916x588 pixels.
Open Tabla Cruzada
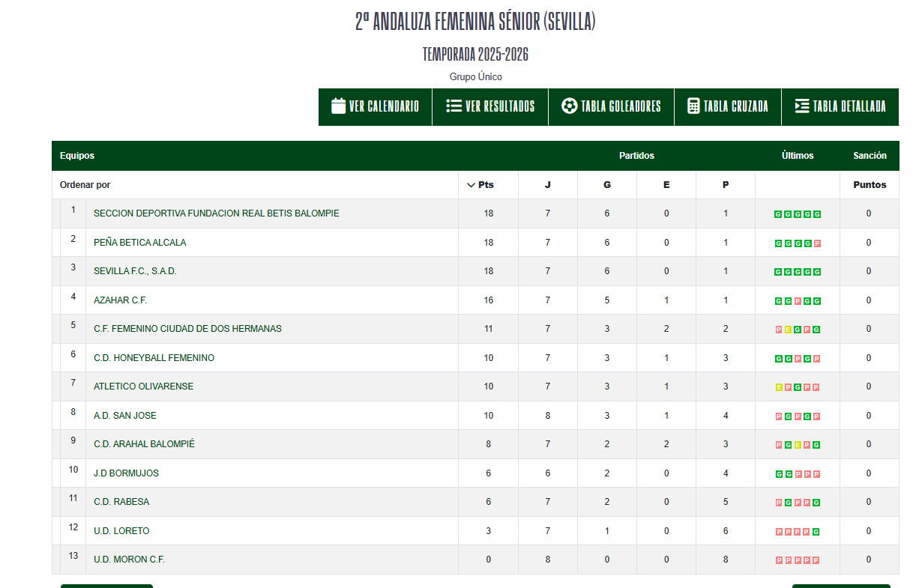728,106
